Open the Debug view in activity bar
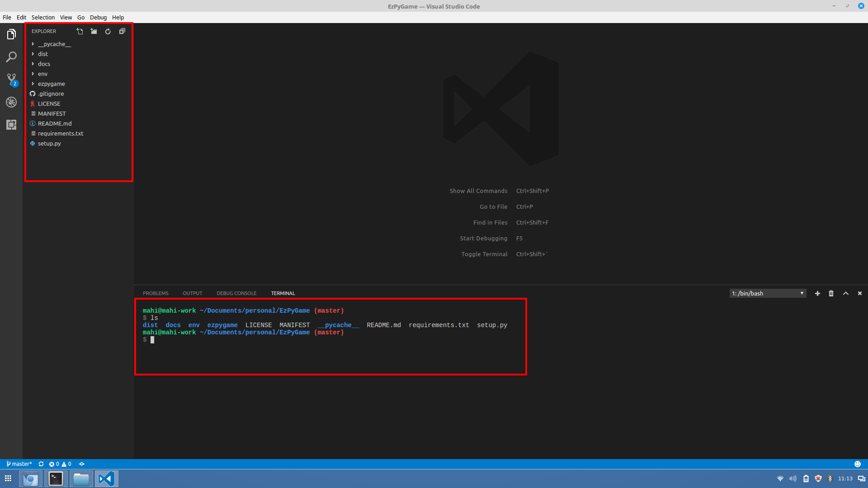The image size is (868, 488). click(11, 102)
